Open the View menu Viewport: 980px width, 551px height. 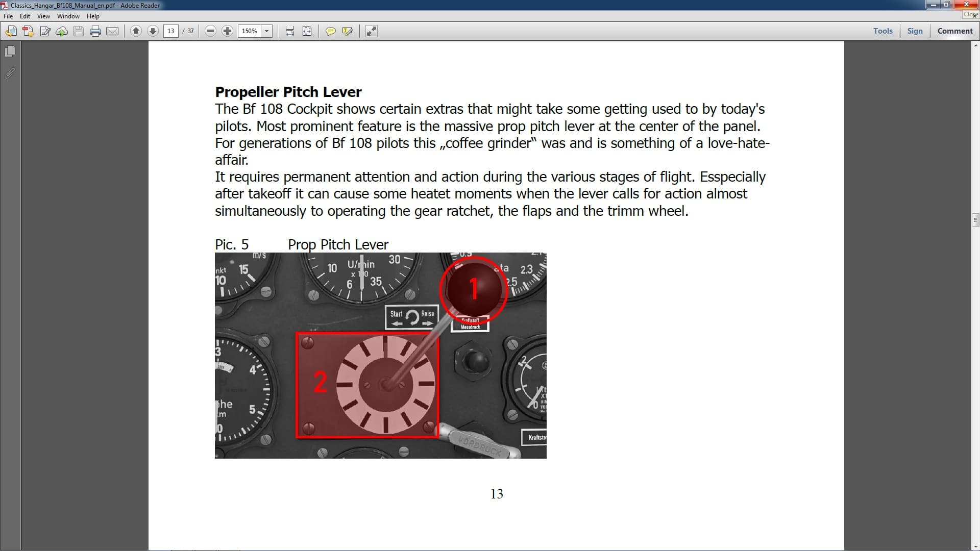43,16
